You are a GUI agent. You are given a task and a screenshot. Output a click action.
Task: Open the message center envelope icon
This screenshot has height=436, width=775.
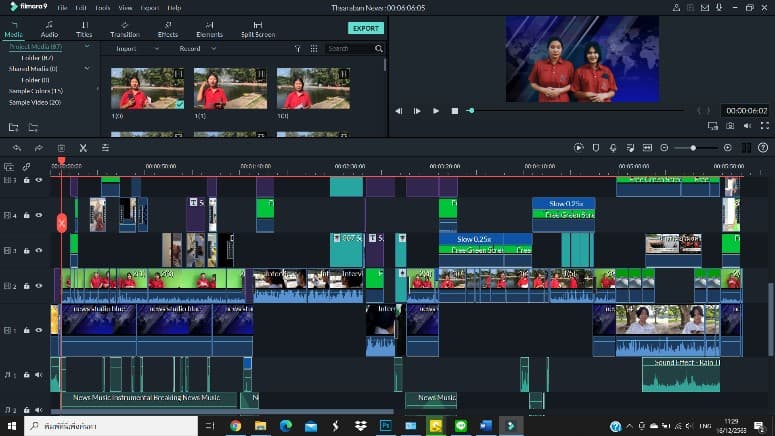pyautogui.click(x=705, y=8)
